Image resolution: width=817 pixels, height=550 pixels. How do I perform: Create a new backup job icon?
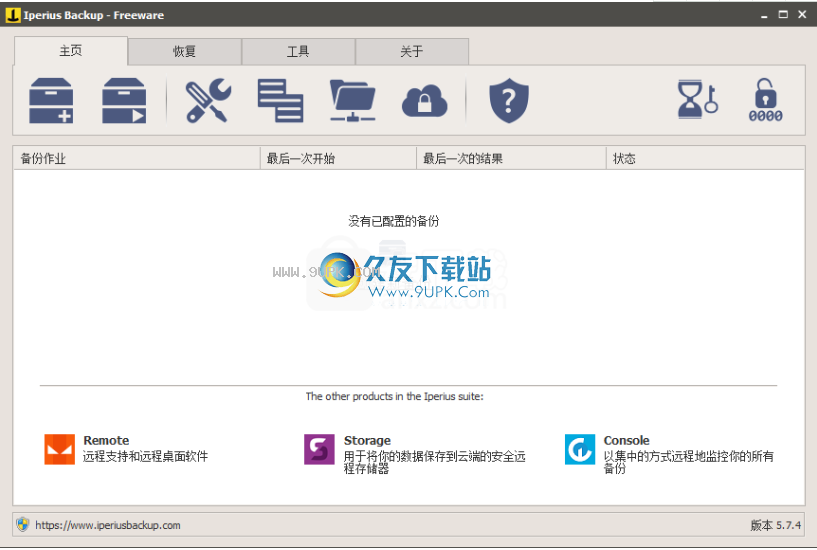pyautogui.click(x=51, y=101)
